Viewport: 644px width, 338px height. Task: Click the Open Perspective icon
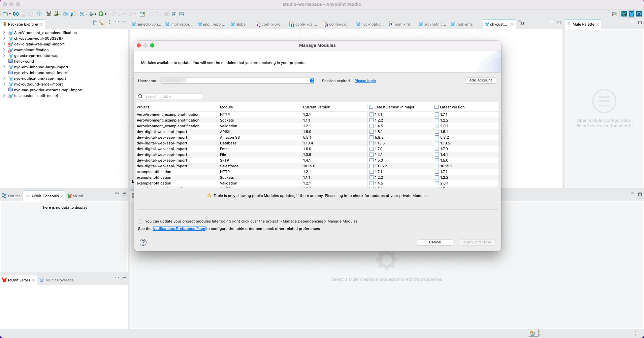pos(614,14)
